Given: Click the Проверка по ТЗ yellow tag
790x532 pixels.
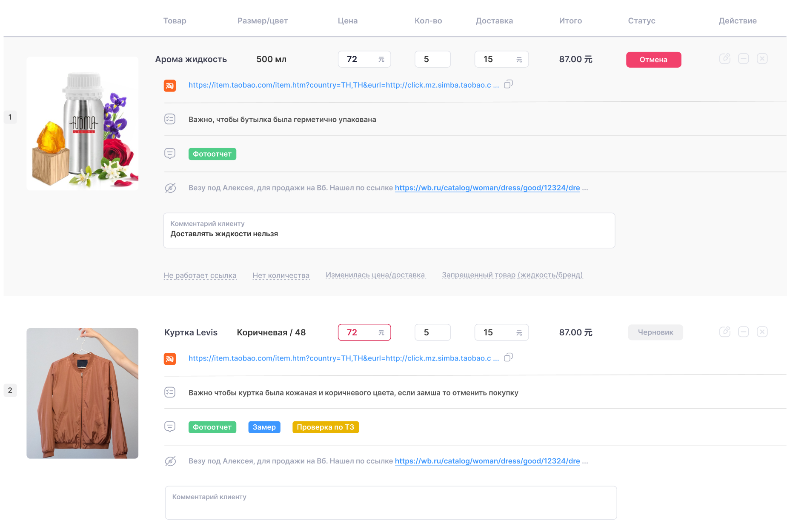Looking at the screenshot, I should (325, 427).
